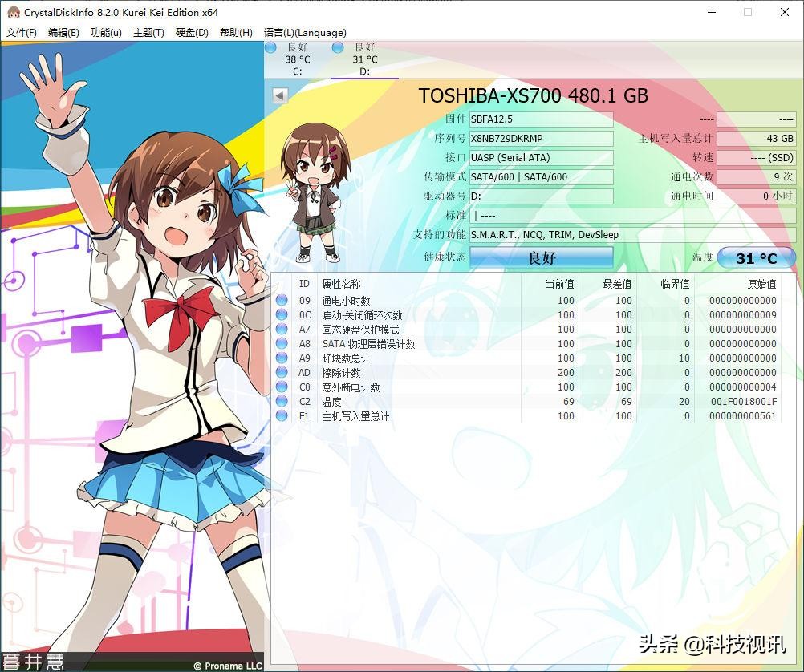This screenshot has height=672, width=804.
Task: Click the firmware field SBFA12.5
Action: coord(542,119)
